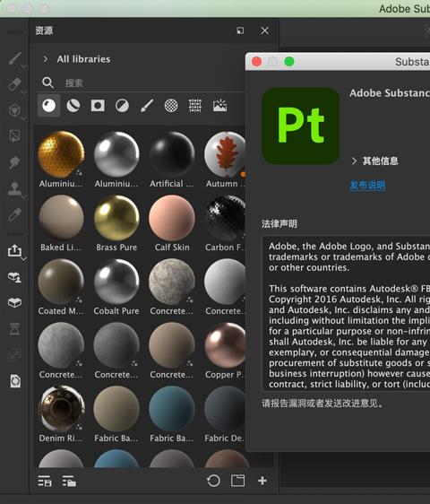Click the open box icon in sidebar

[x=14, y=302]
